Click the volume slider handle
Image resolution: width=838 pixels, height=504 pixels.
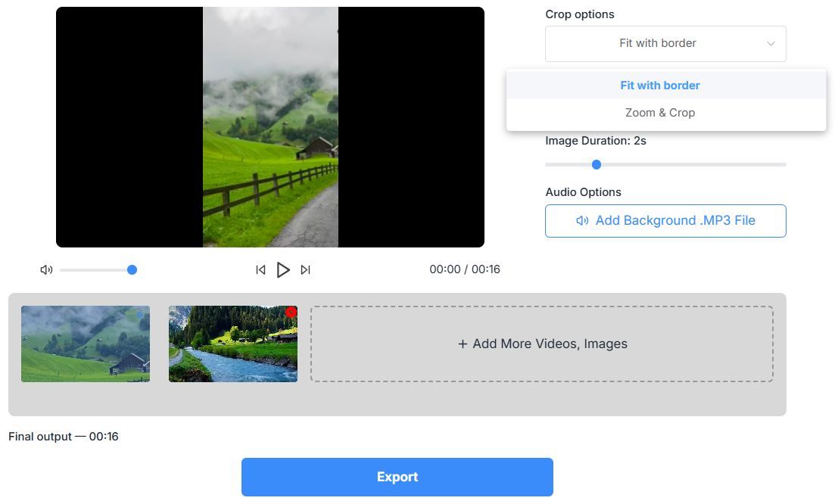coord(132,270)
